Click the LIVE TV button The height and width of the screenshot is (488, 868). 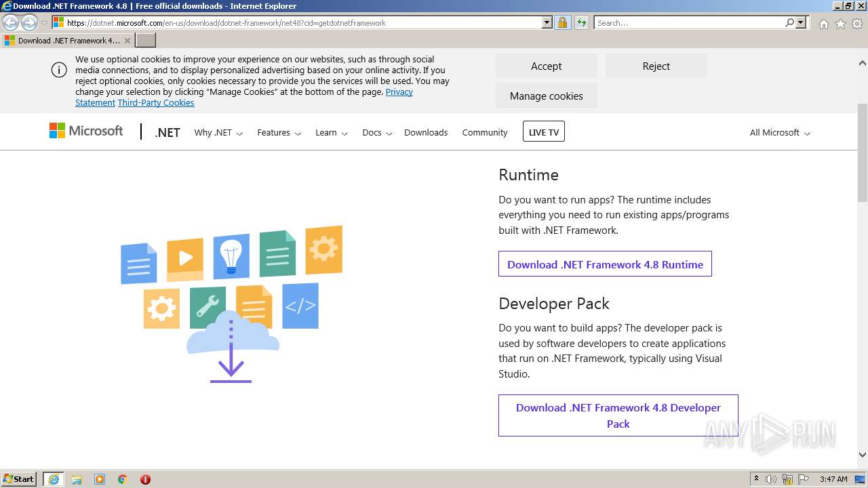544,132
